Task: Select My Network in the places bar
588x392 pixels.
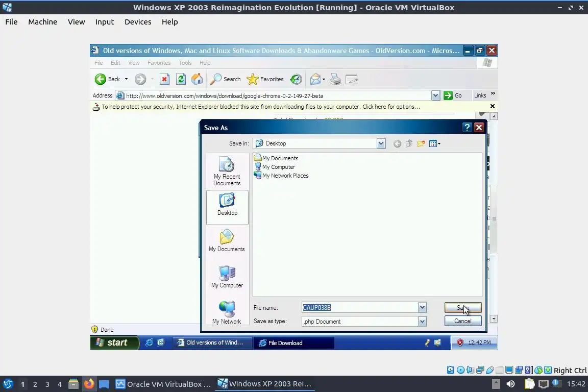Action: (227, 312)
